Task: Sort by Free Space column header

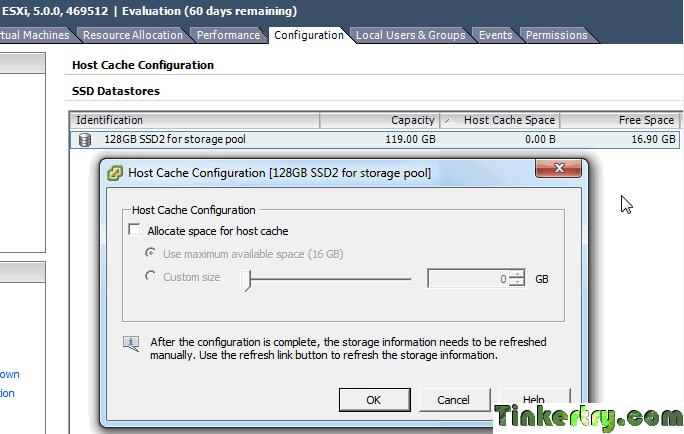Action: [619, 120]
